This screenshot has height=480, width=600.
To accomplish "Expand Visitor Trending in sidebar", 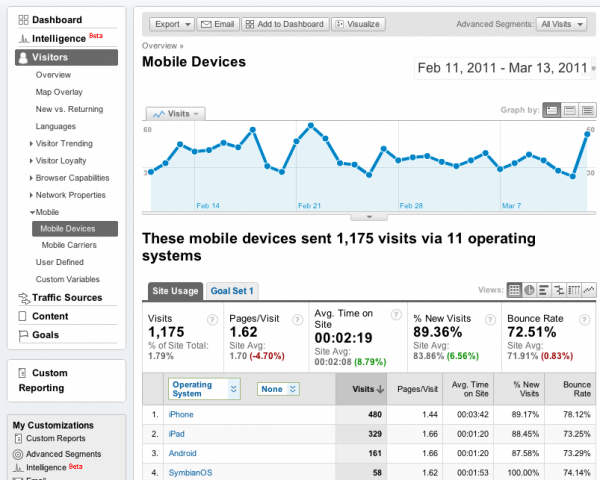I will [x=31, y=144].
